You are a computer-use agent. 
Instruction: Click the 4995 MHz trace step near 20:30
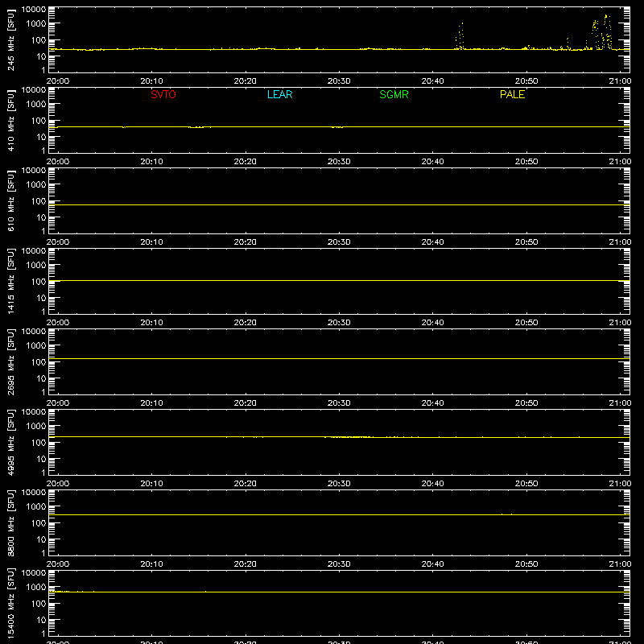[x=349, y=437]
